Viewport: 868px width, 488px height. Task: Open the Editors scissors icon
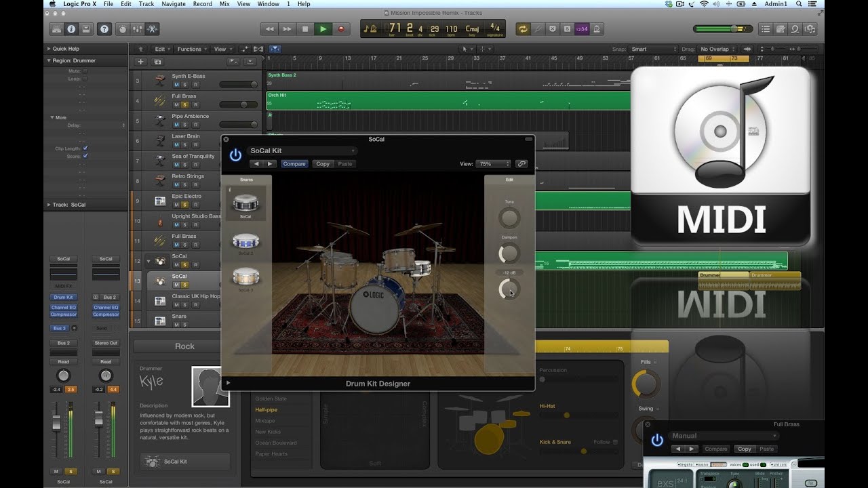(x=153, y=29)
